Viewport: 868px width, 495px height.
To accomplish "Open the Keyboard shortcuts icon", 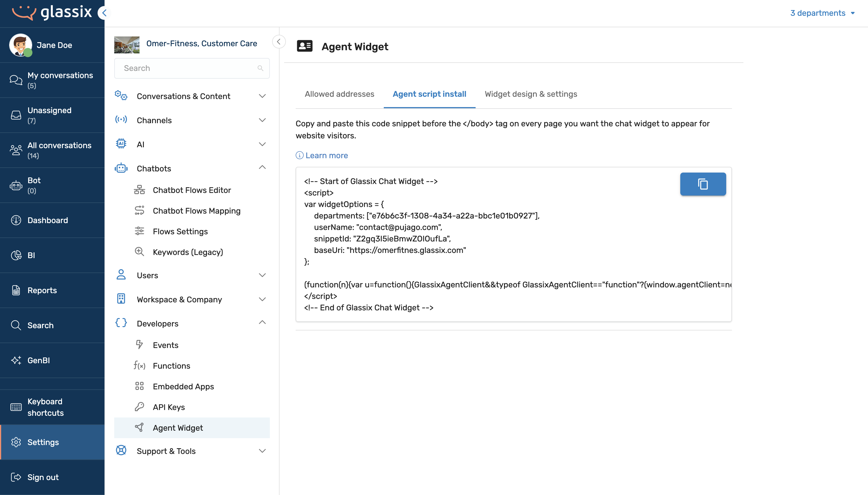I will pyautogui.click(x=16, y=407).
